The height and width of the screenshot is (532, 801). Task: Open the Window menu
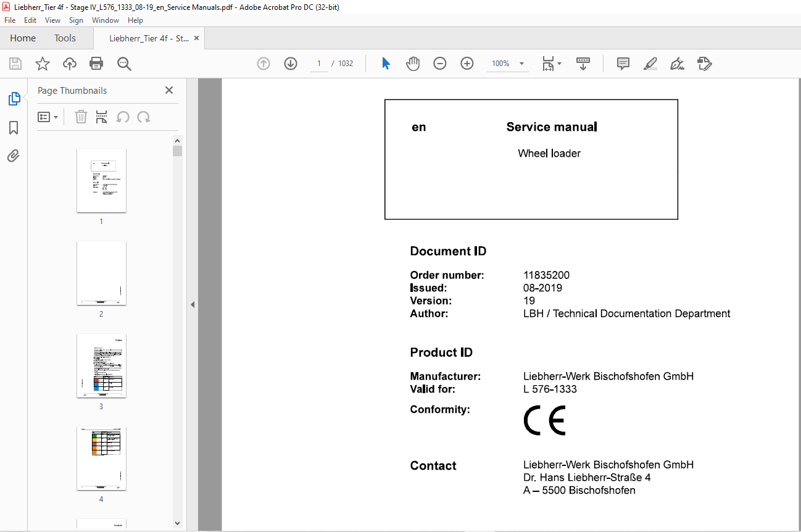coord(106,20)
